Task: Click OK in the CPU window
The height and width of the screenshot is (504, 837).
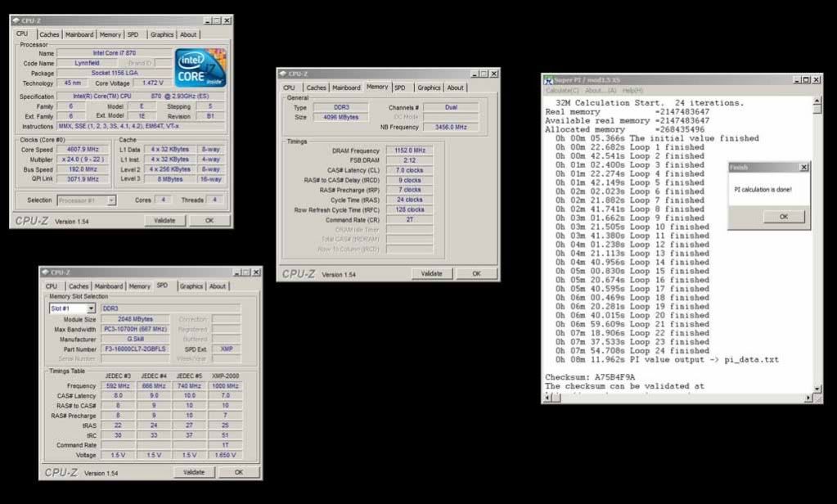Action: coord(209,221)
